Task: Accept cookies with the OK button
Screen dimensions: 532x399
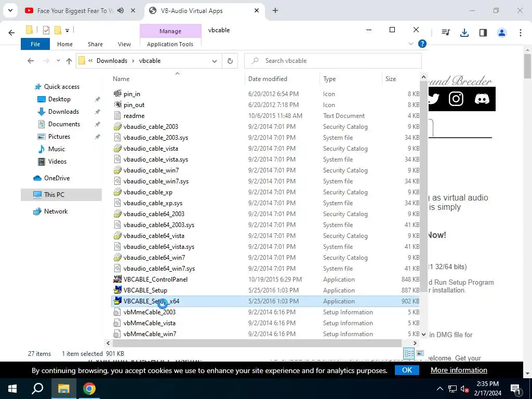Action: point(407,370)
